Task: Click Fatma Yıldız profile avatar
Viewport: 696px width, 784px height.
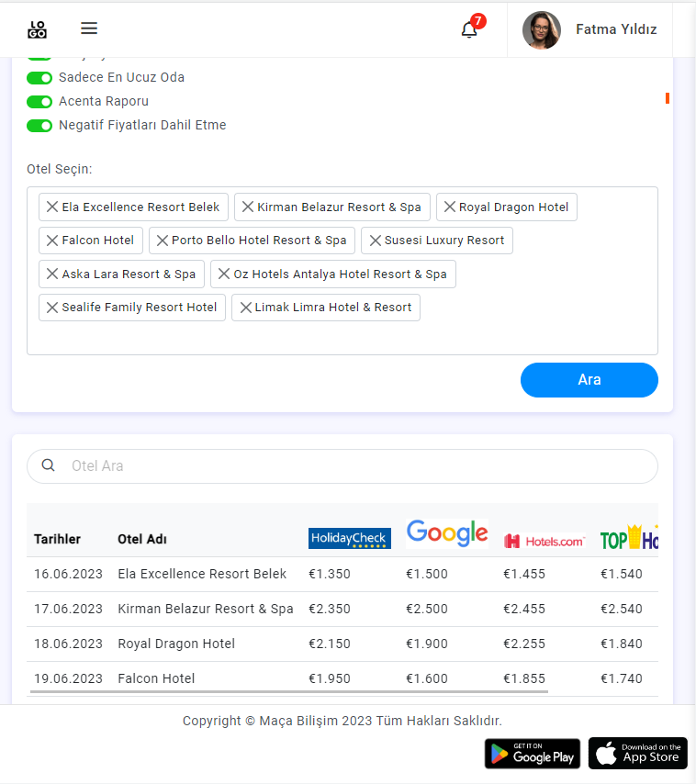Action: tap(542, 30)
